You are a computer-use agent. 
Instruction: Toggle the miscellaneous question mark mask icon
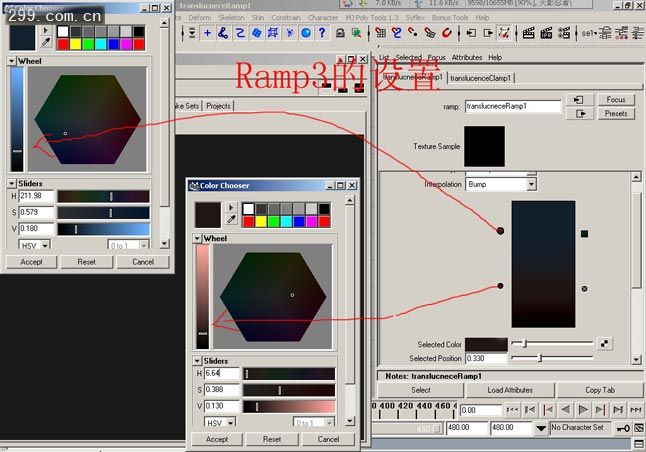tap(322, 33)
